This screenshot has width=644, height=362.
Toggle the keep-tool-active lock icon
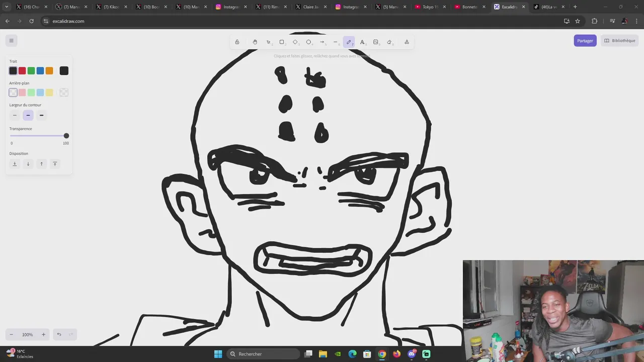pyautogui.click(x=237, y=42)
